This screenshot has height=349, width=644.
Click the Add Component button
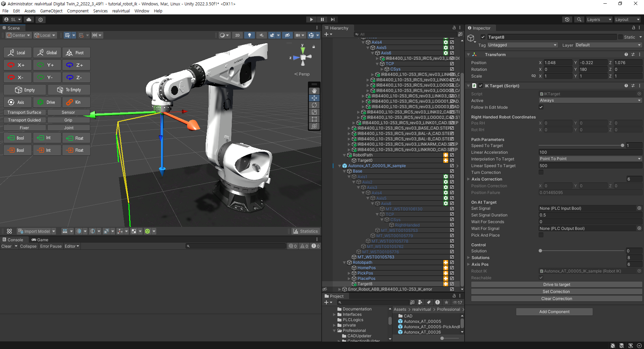point(554,312)
